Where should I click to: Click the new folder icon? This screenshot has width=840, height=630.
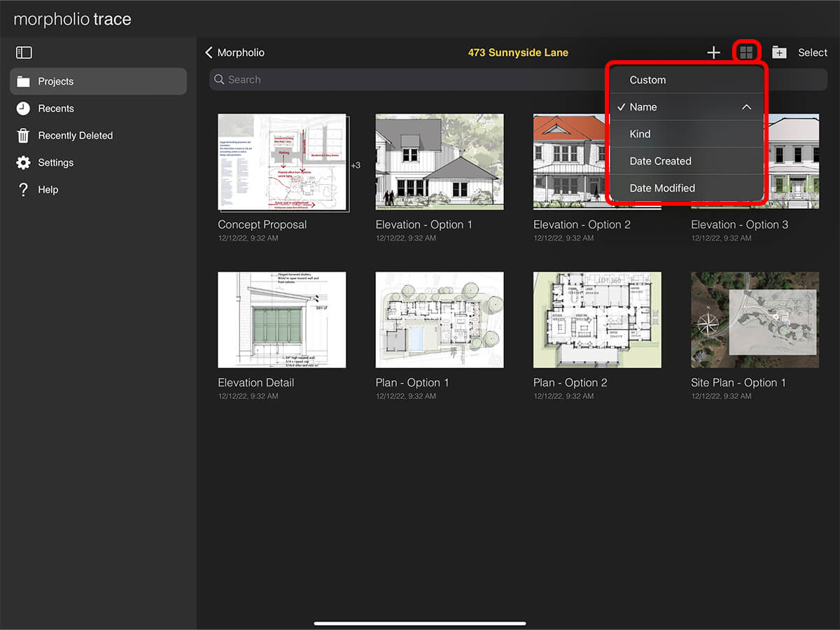click(779, 52)
